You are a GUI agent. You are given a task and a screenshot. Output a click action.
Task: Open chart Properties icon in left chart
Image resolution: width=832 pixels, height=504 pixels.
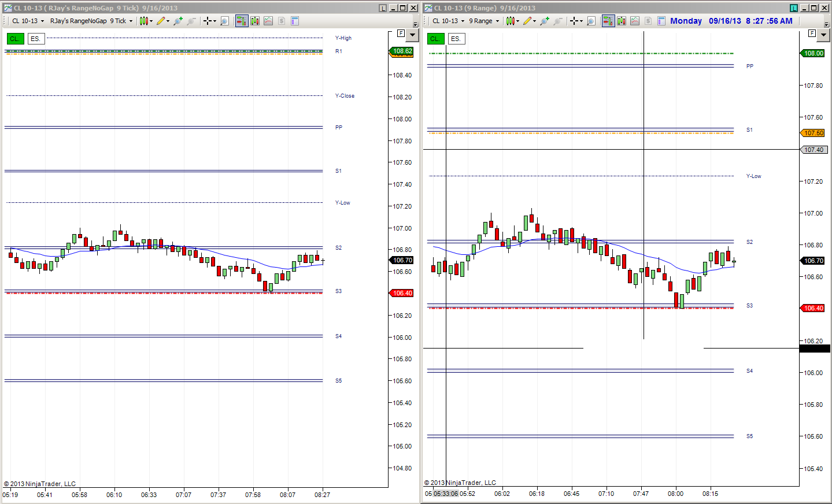click(295, 21)
